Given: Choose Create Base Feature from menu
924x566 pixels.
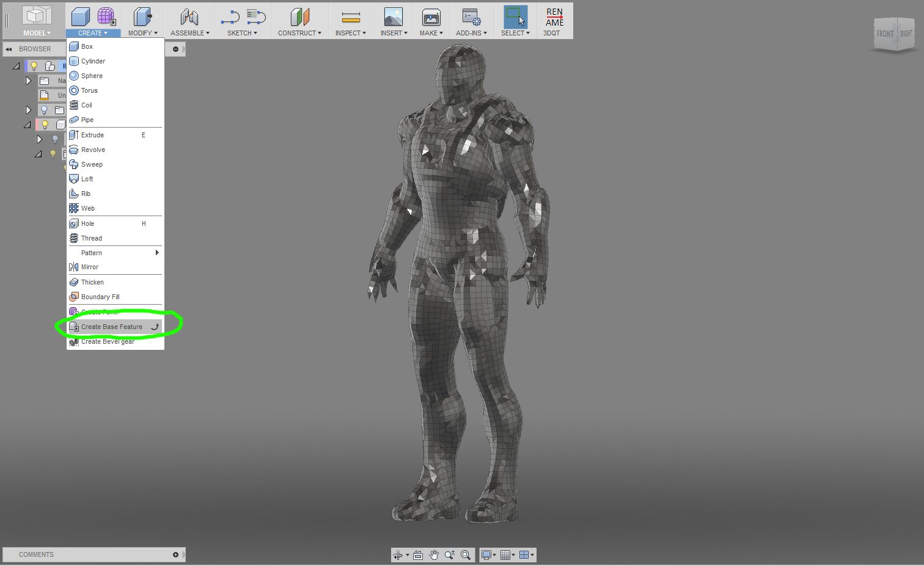Looking at the screenshot, I should pos(112,327).
